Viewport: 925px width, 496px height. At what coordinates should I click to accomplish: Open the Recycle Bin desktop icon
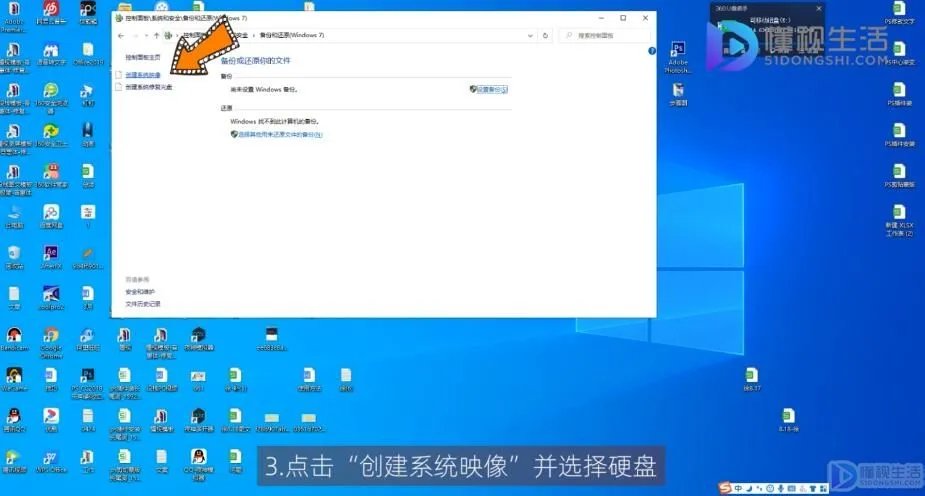tap(14, 258)
